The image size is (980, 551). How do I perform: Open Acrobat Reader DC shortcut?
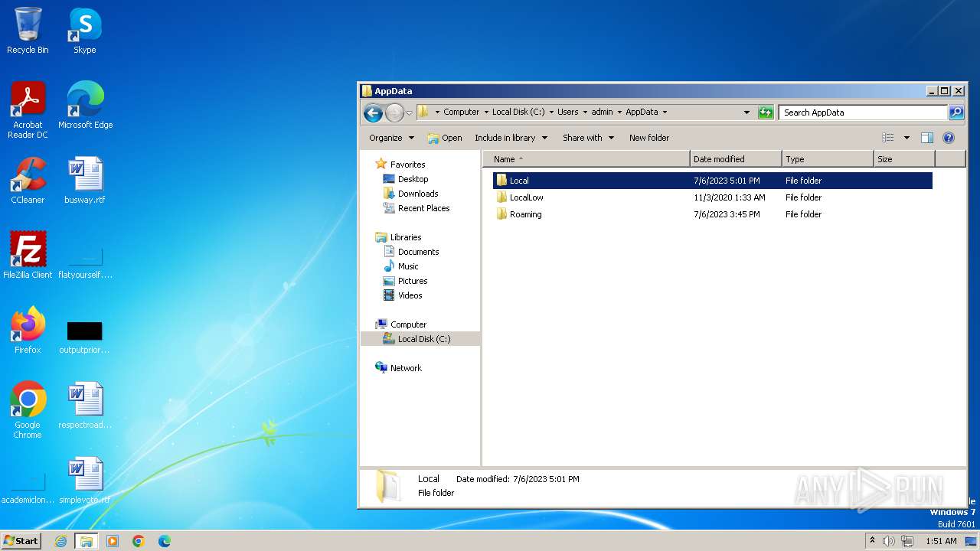pos(28,110)
